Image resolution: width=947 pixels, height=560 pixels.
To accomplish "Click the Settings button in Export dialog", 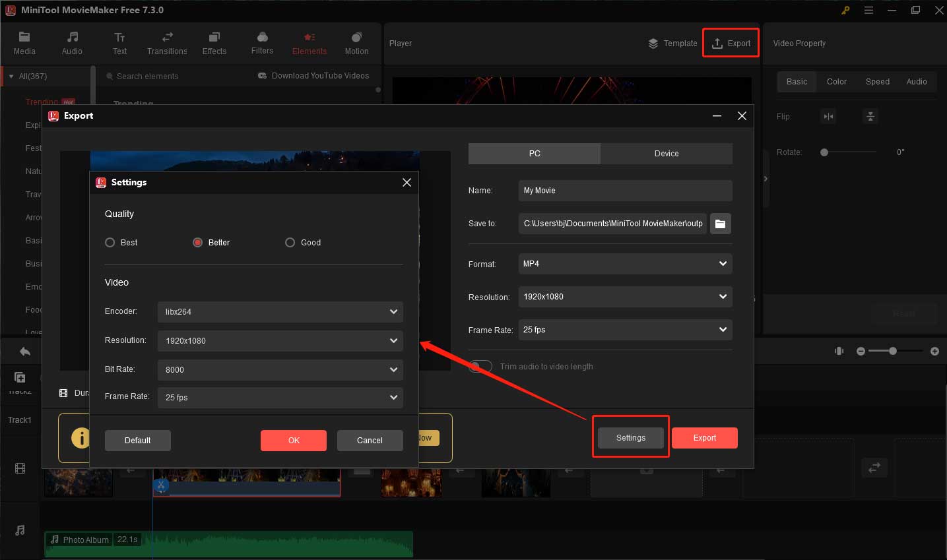I will (x=631, y=438).
